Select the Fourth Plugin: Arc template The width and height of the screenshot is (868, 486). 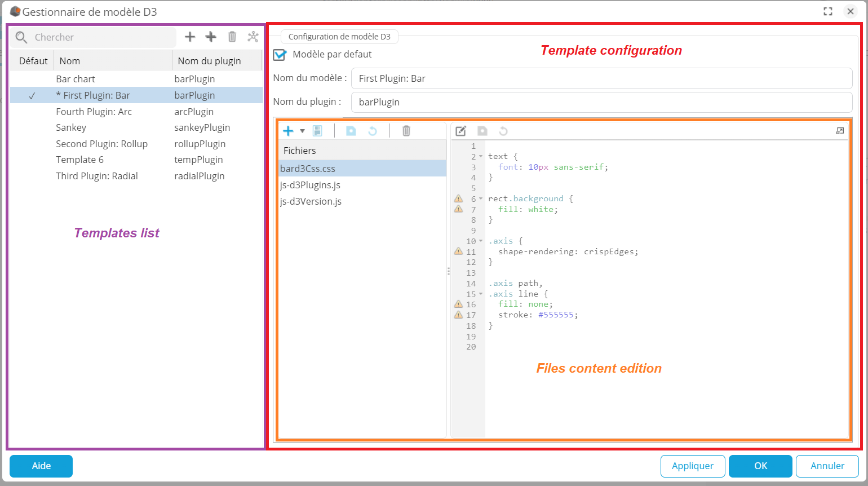[x=136, y=112]
